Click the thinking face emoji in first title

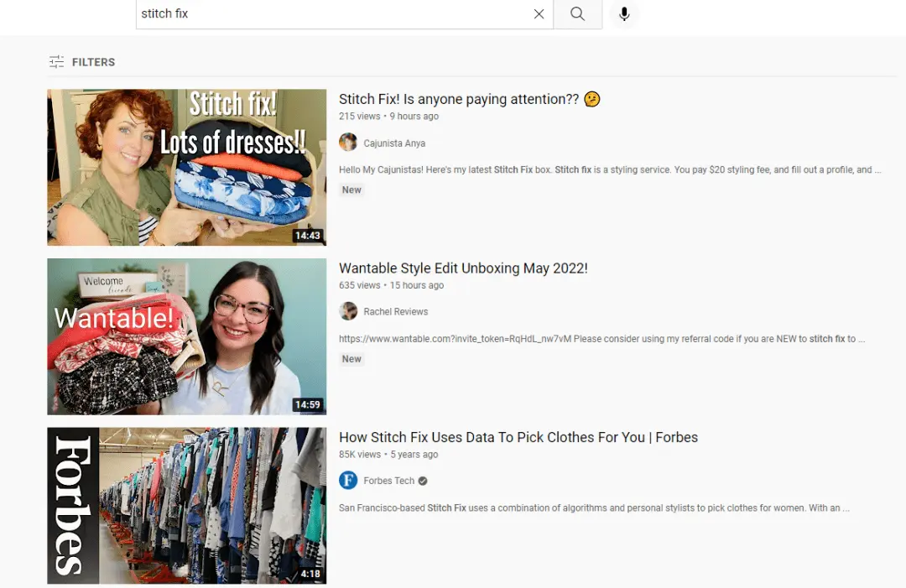591,99
